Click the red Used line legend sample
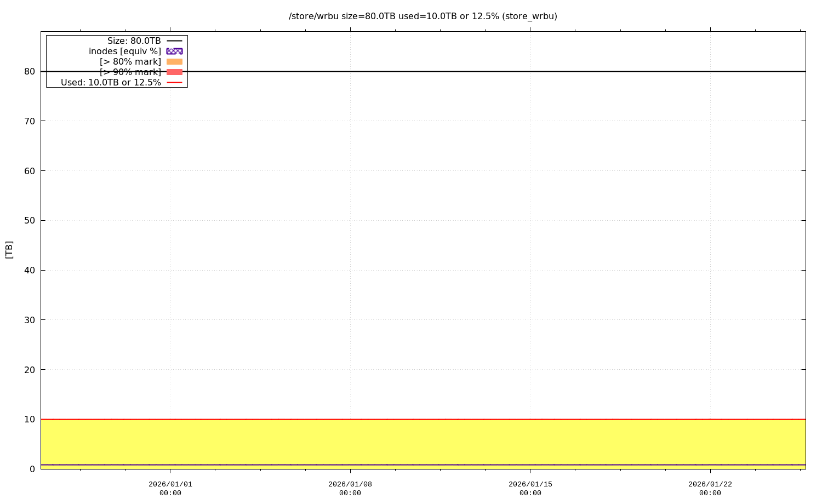Screen dimensions: 822x504 coord(174,83)
